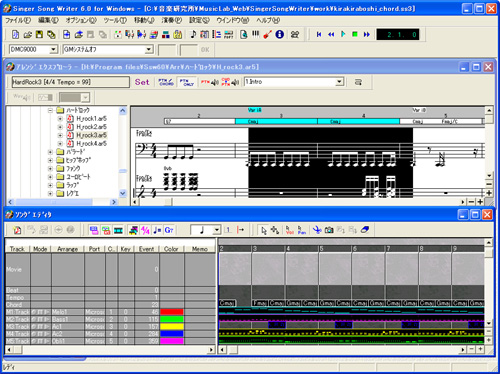Click the Vol edit tool icon
The width and height of the screenshot is (500, 374).
coord(290,230)
